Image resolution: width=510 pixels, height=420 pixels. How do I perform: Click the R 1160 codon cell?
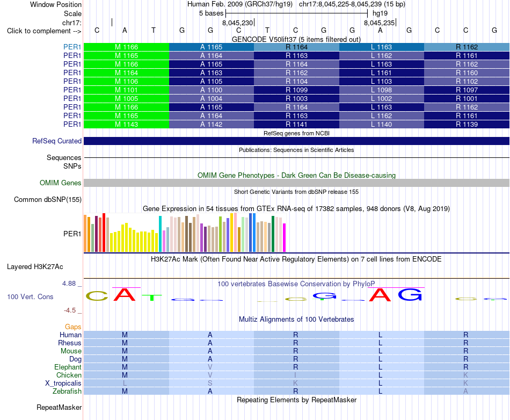[467, 73]
